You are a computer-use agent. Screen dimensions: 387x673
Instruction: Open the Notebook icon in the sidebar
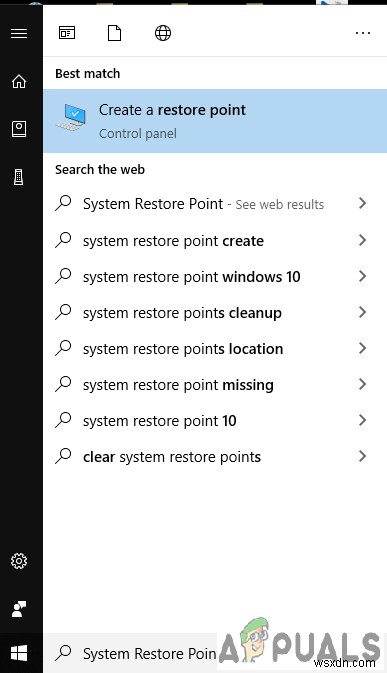[x=19, y=129]
